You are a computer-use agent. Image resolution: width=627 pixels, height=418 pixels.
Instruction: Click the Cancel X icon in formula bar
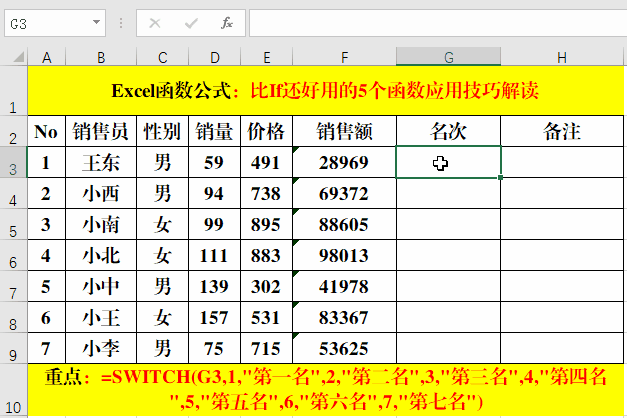155,22
